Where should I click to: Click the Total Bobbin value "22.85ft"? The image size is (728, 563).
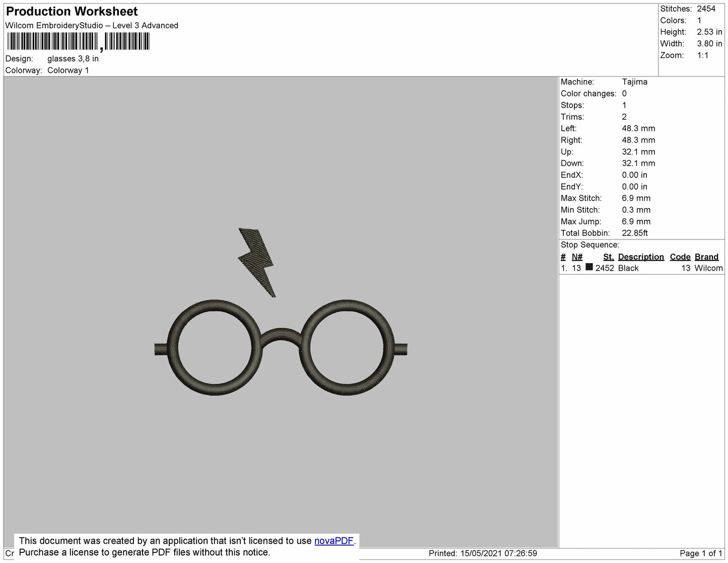pos(635,233)
